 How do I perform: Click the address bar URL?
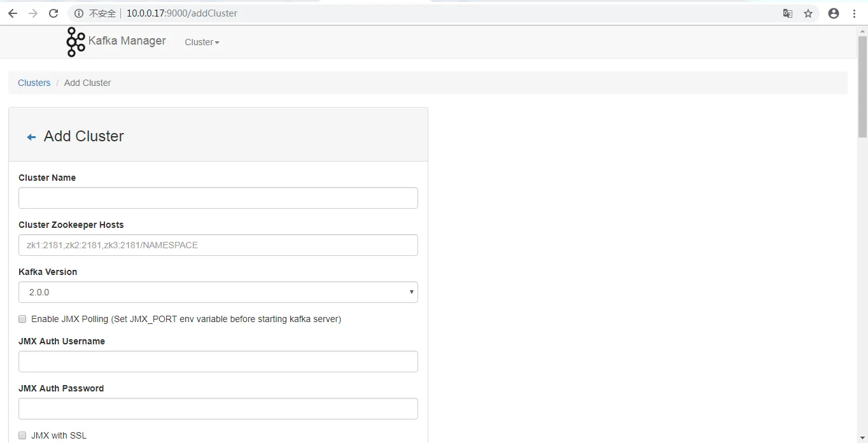(x=182, y=13)
